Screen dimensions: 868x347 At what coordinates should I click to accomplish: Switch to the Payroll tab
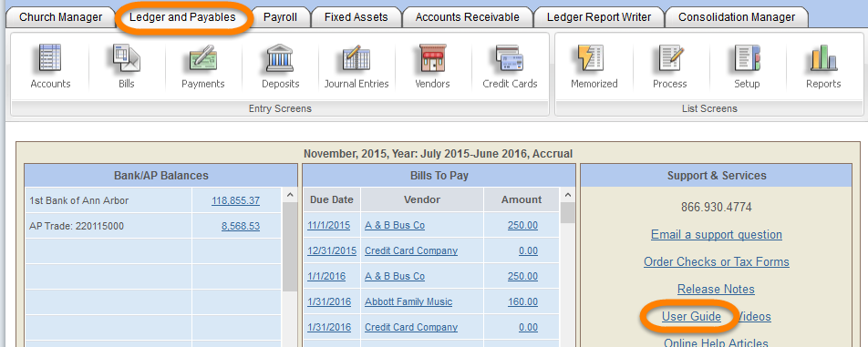click(280, 17)
